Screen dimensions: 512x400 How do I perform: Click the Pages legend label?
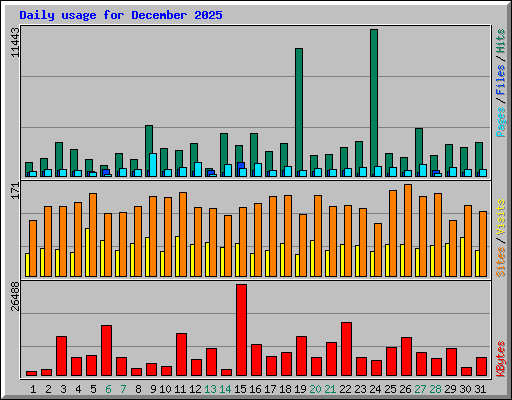(501, 122)
